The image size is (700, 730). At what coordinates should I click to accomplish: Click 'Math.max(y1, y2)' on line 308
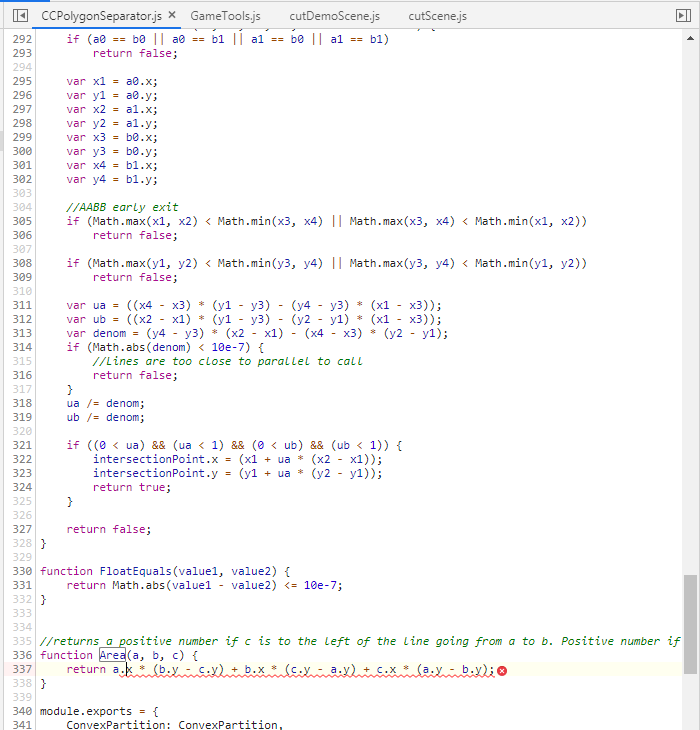click(x=145, y=264)
